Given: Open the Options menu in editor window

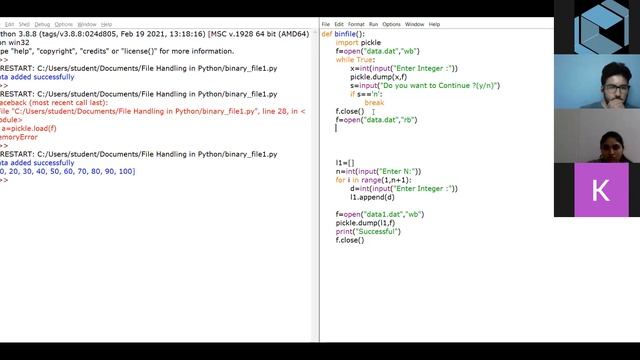Looking at the screenshot, I should pos(391,24).
